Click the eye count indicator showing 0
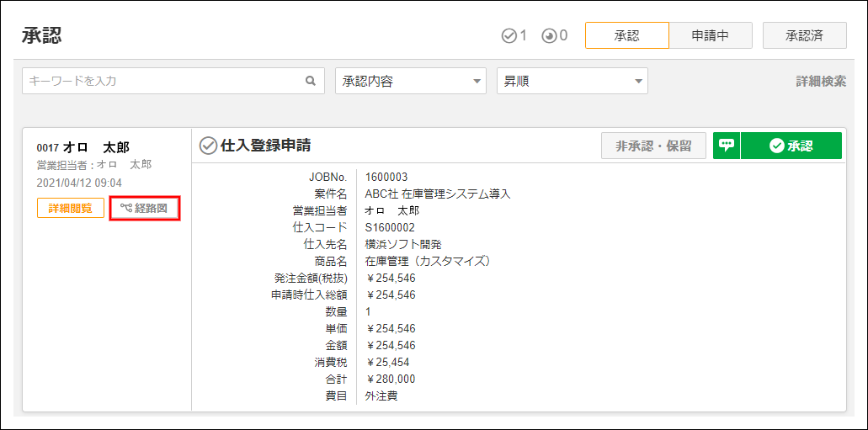Viewport: 868px width, 430px height. pyautogui.click(x=555, y=36)
